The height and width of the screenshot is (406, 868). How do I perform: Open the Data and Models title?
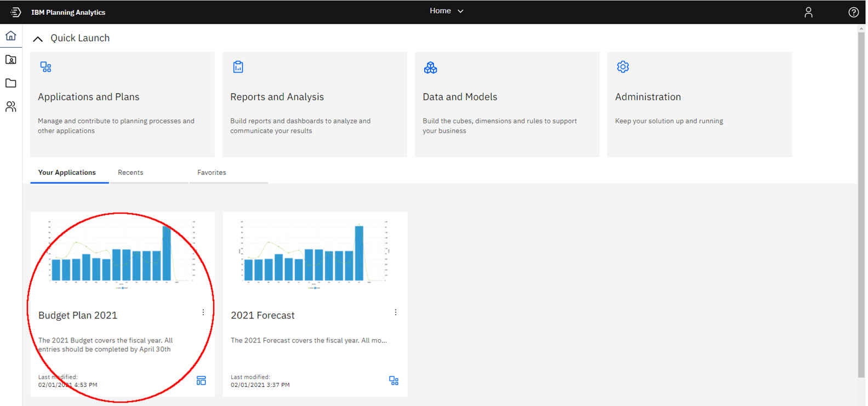(460, 97)
